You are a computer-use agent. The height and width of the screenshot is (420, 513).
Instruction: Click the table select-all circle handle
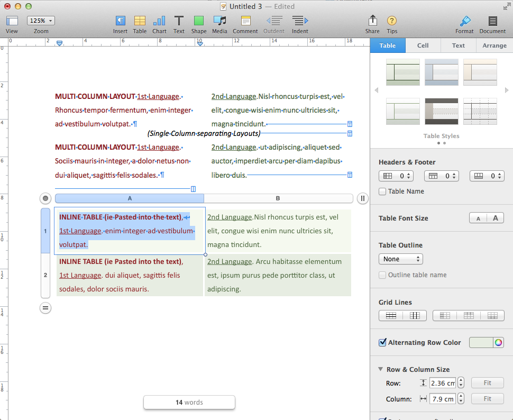45,198
